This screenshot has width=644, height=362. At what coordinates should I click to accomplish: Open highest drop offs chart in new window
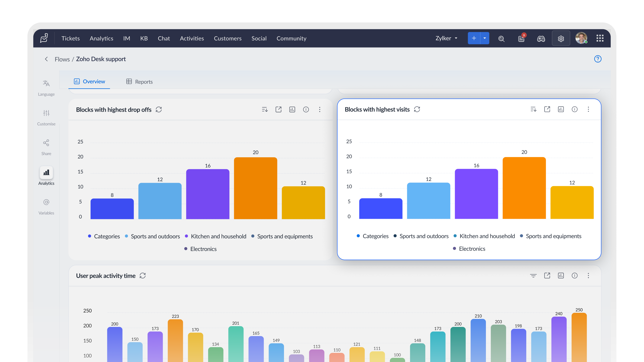278,109
